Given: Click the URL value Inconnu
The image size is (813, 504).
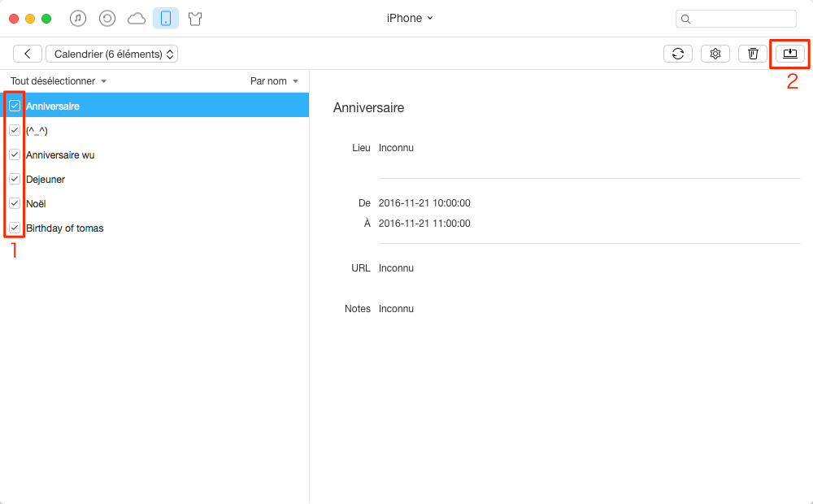Looking at the screenshot, I should (x=396, y=268).
